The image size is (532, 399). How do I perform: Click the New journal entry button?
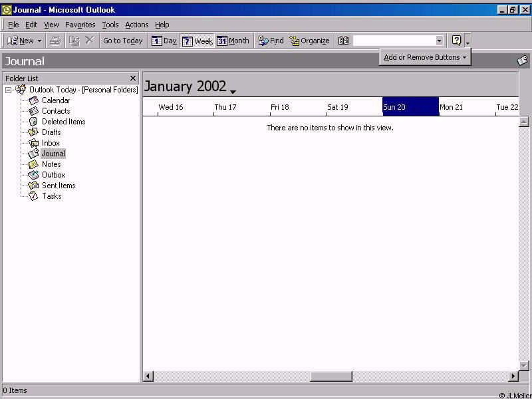pyautogui.click(x=20, y=41)
